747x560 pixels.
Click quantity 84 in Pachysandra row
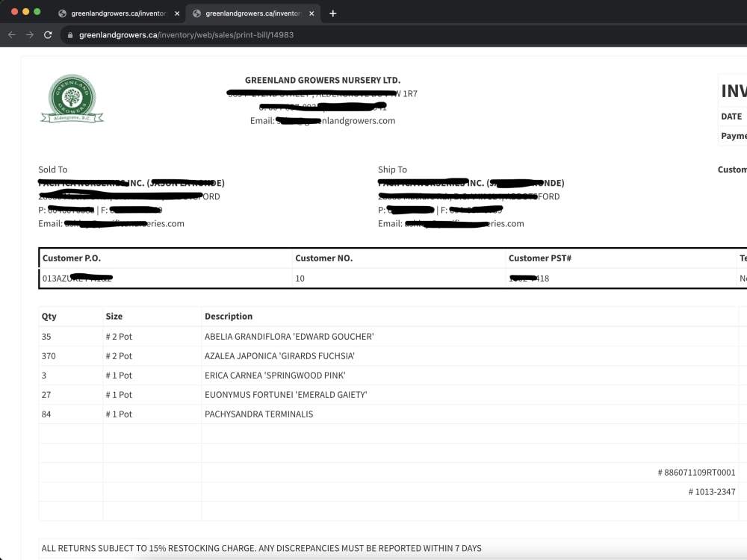pos(46,414)
